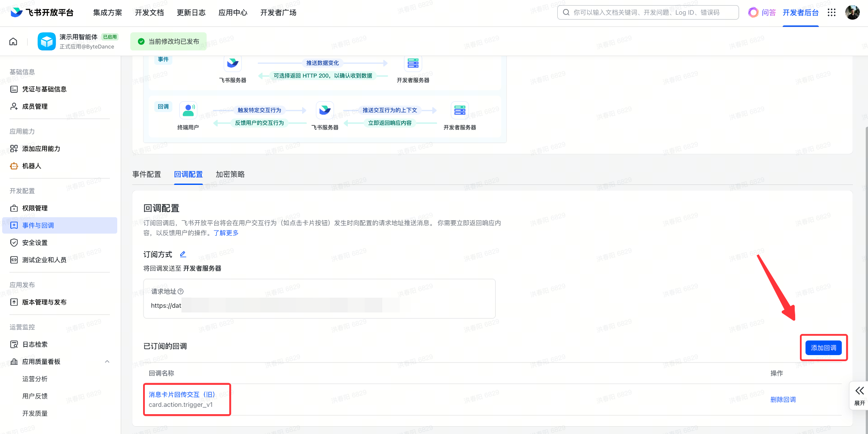Click the 终端用户 icon in callback diagram

click(x=188, y=110)
